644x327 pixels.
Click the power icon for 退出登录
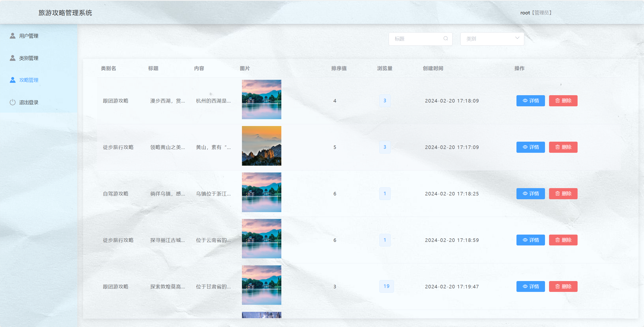click(12, 102)
